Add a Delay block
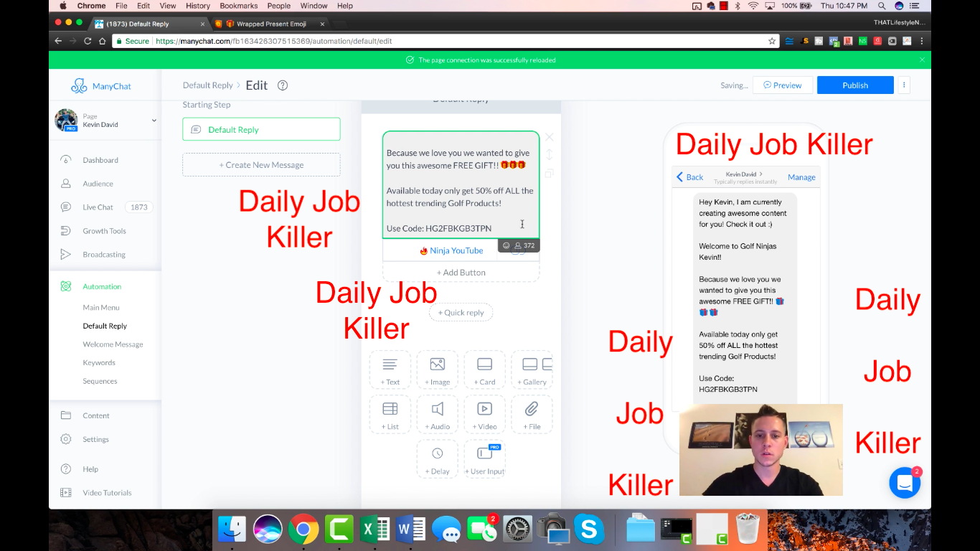 pos(438,459)
